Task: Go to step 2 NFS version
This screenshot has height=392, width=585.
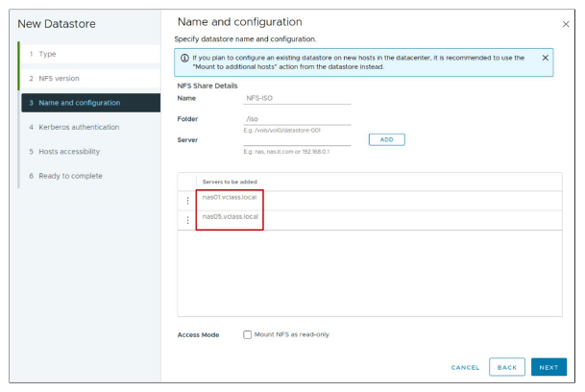Action: click(54, 78)
